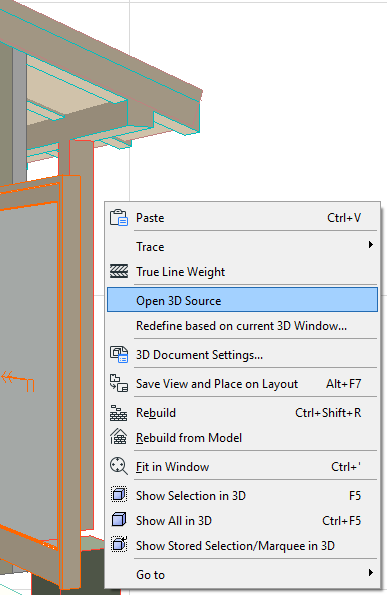387x595 pixels.
Task: Click the Ctrl+' shortcut label
Action: [346, 466]
